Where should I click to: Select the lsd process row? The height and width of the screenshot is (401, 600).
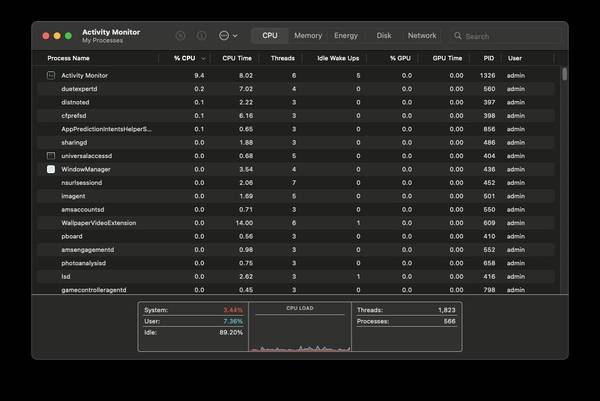tap(296, 276)
